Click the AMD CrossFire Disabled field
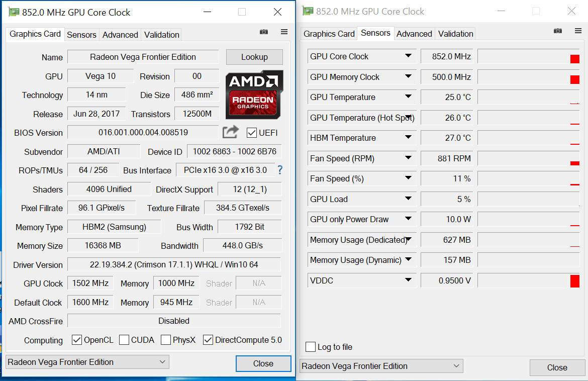 pos(174,321)
